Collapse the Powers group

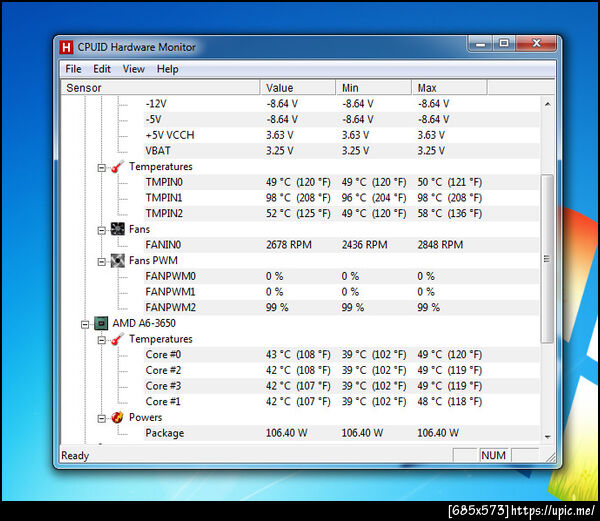click(101, 418)
